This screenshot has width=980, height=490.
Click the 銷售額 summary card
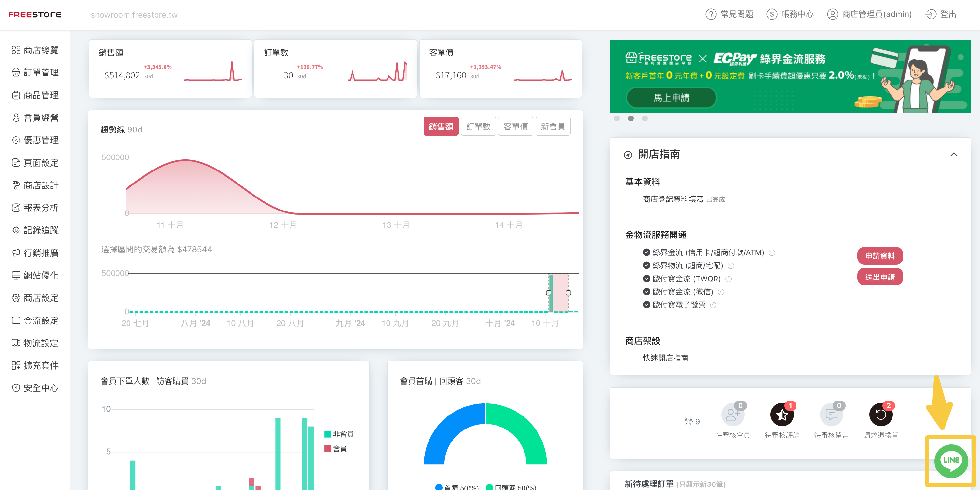pyautogui.click(x=170, y=68)
